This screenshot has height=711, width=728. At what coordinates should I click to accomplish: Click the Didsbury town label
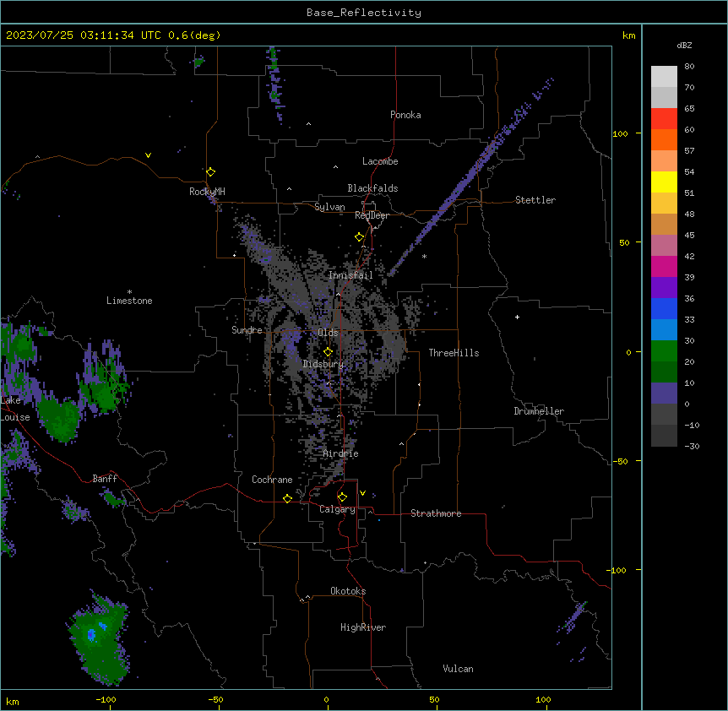[323, 364]
